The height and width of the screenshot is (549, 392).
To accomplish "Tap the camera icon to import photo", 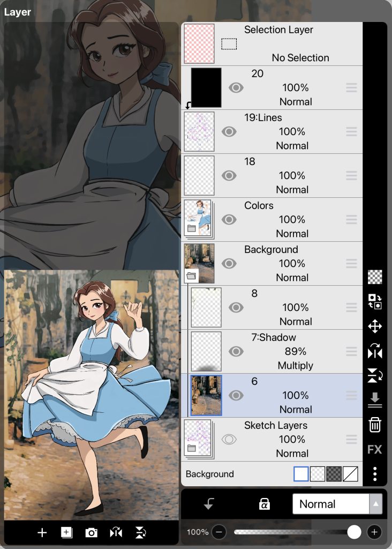I will point(92,532).
